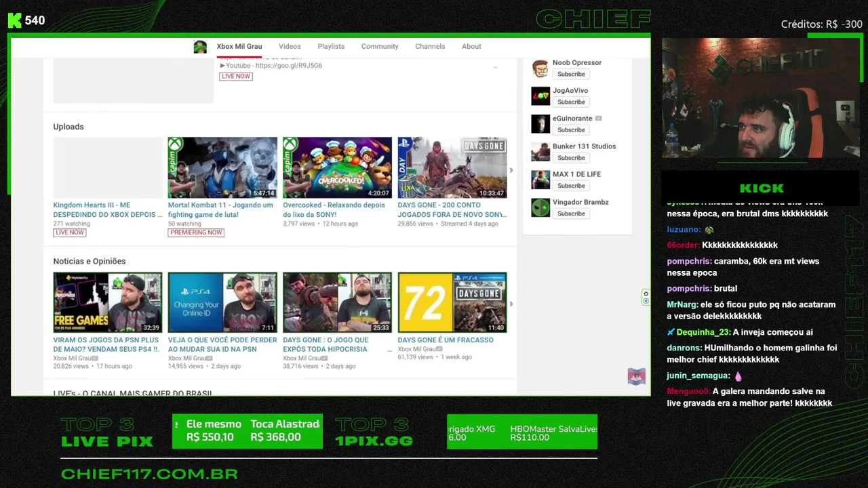Open MAX 1 DE LIFE channel avatar
868x488 pixels.
[540, 180]
